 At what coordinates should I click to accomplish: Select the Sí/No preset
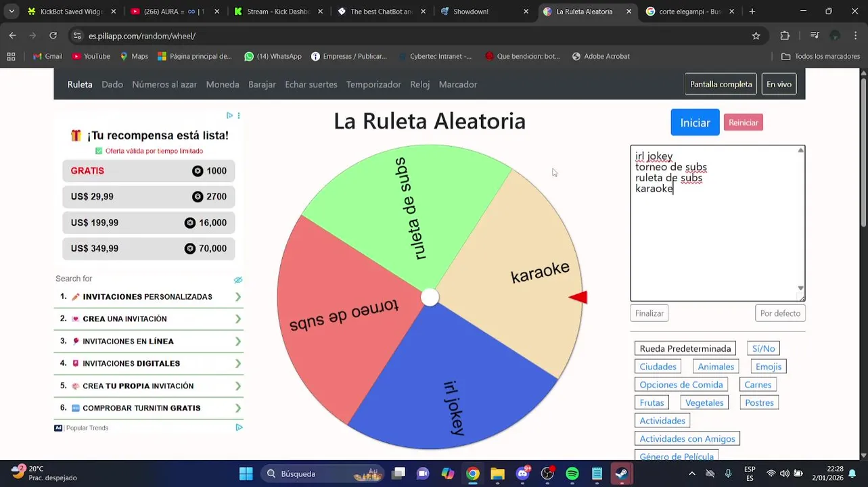point(763,348)
